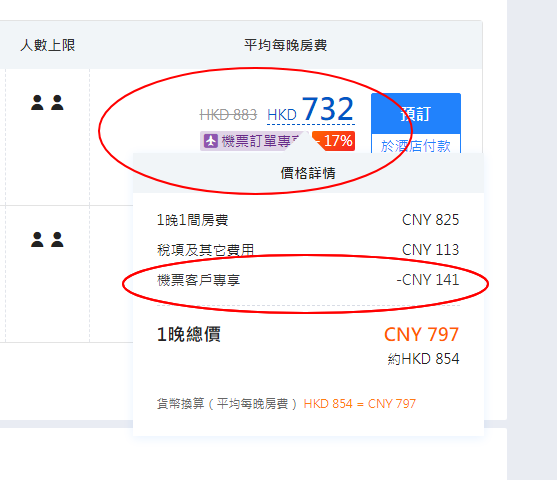557x480 pixels.
Task: Click the 1晚總價 total label
Action: pos(189,334)
